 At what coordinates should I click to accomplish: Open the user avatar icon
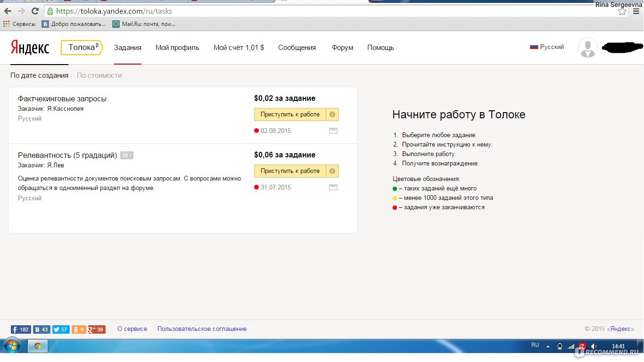[588, 48]
